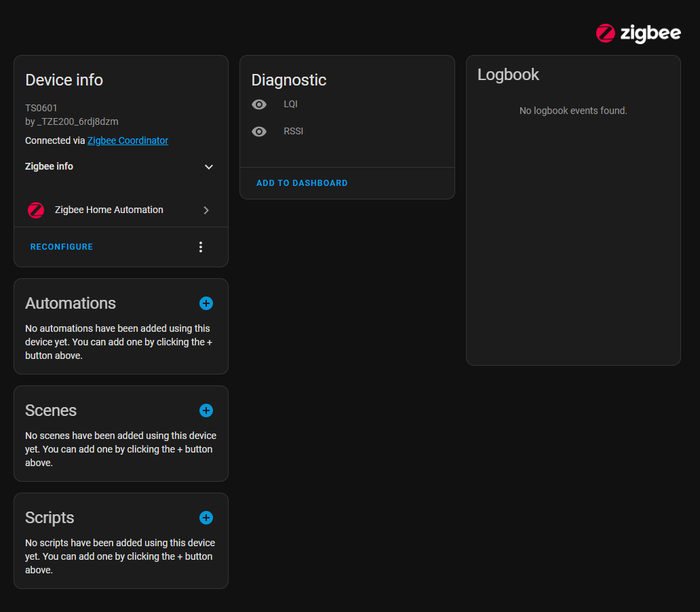
Task: Open the three-dot menu beside Reconfigure
Action: point(201,247)
